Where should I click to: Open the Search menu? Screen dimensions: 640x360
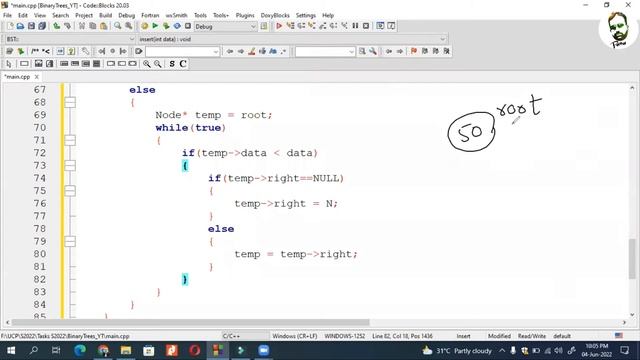(60, 16)
